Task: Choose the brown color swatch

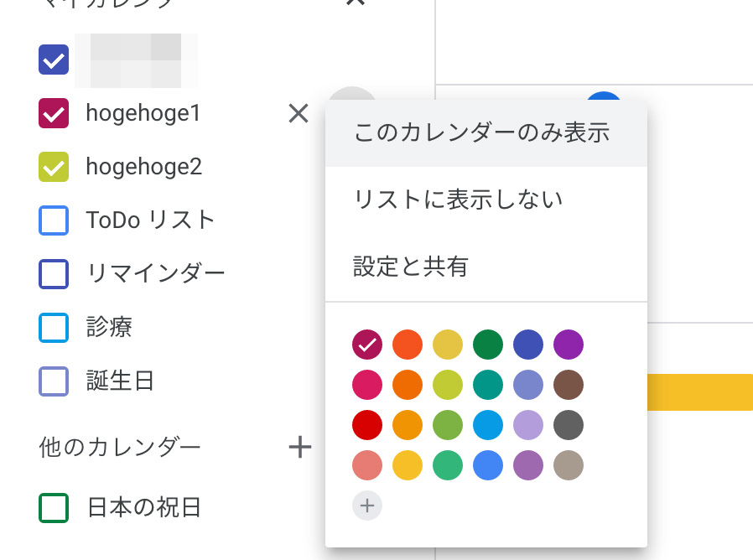Action: click(569, 385)
